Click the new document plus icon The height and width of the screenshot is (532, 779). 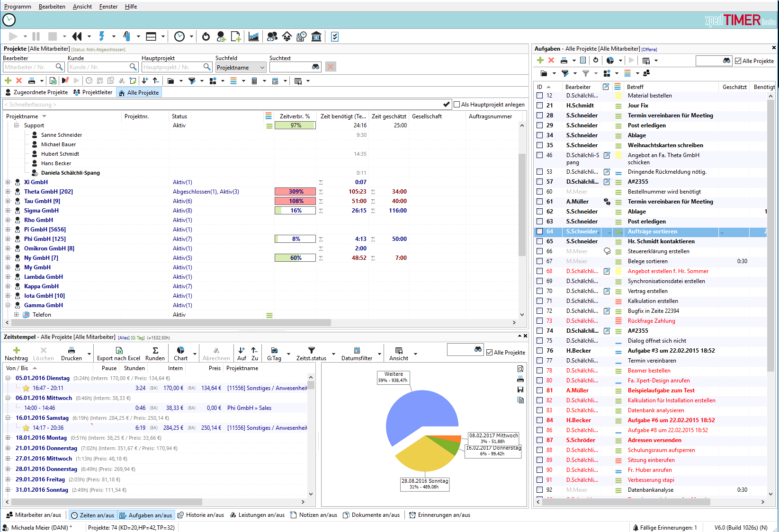coord(236,36)
